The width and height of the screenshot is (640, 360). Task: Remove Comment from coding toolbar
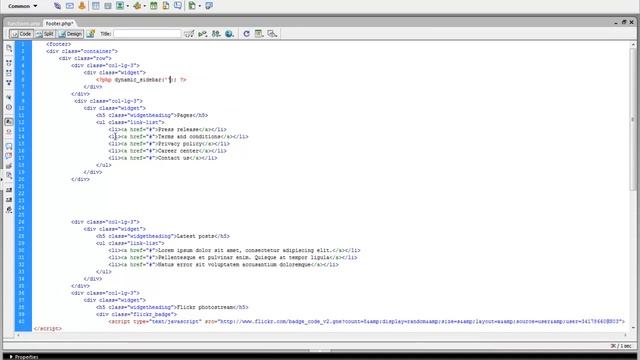[x=9, y=156]
